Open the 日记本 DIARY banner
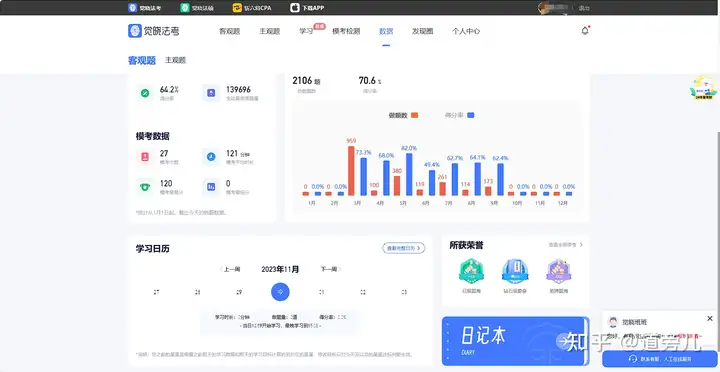Viewport: 720px width, 372px height. [x=515, y=341]
